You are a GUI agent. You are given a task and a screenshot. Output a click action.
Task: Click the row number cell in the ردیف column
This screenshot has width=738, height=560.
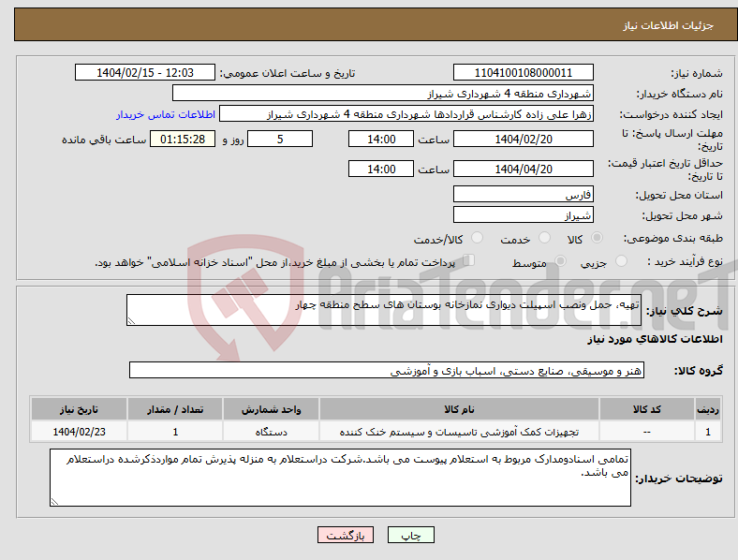tap(708, 432)
